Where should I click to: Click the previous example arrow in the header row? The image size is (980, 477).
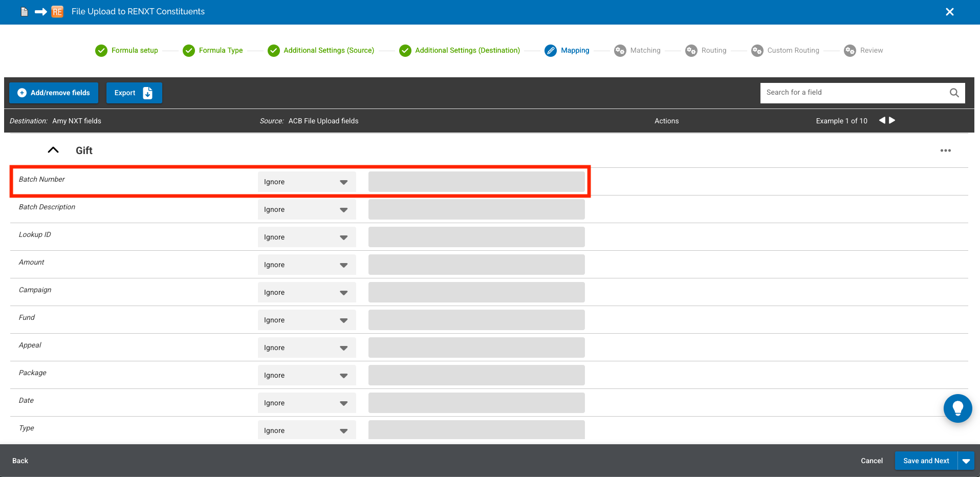coord(881,120)
